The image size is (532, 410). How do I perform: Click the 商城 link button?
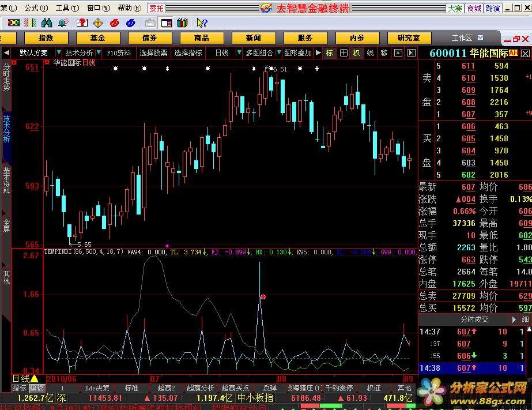(x=474, y=8)
